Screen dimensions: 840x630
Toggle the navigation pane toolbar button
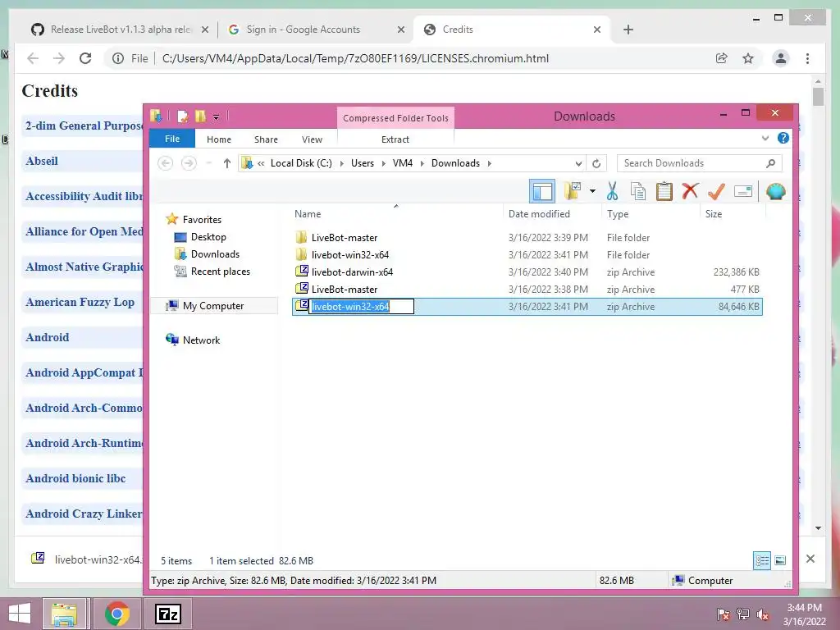[x=541, y=191]
